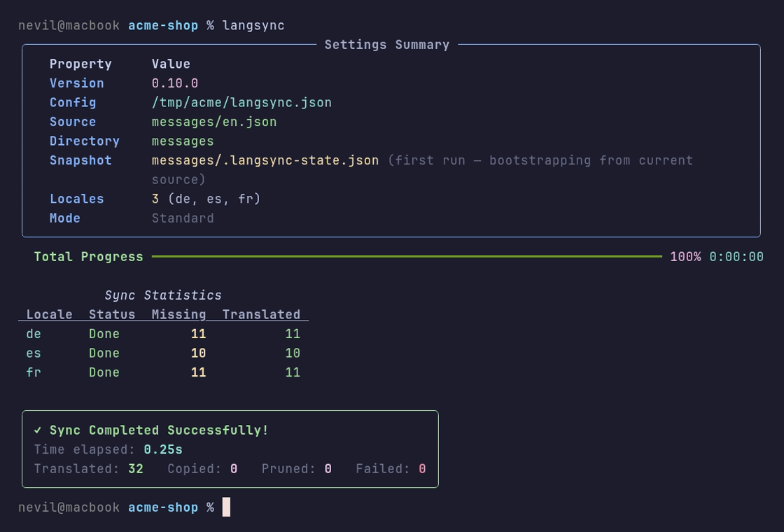Click the 'messages' directory value
Viewport: 784px width, 532px height.
[x=183, y=141]
